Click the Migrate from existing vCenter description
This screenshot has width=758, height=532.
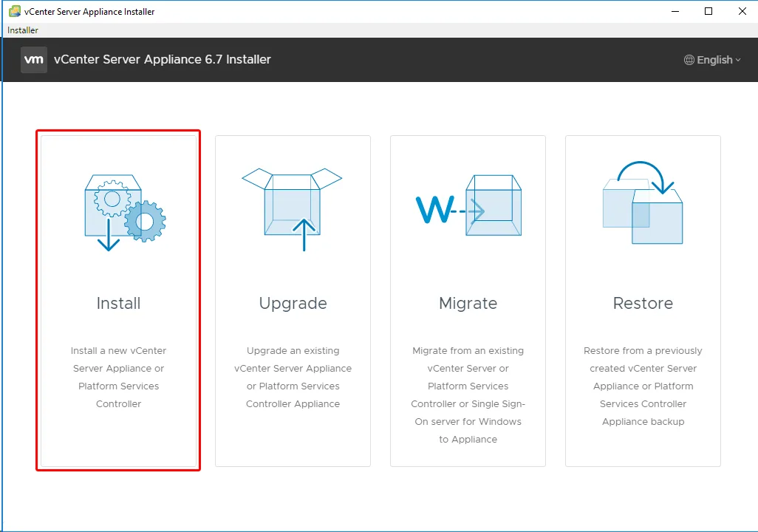468,395
